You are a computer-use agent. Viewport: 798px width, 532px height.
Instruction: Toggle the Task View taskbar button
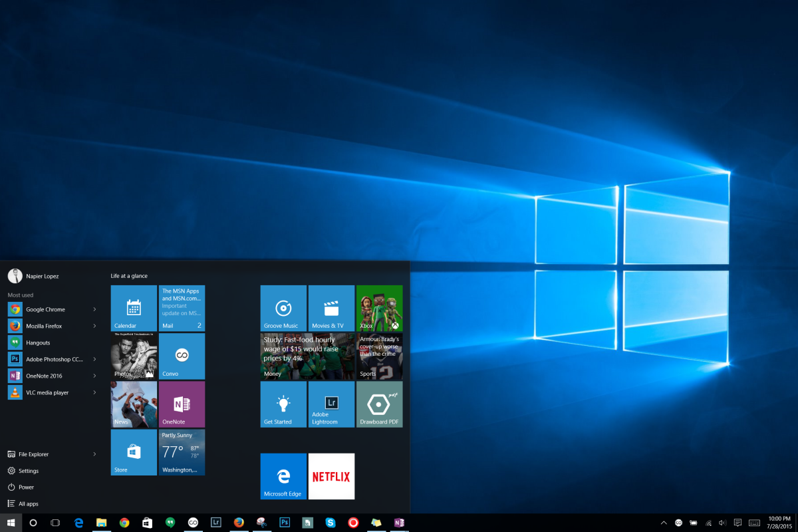click(x=56, y=523)
